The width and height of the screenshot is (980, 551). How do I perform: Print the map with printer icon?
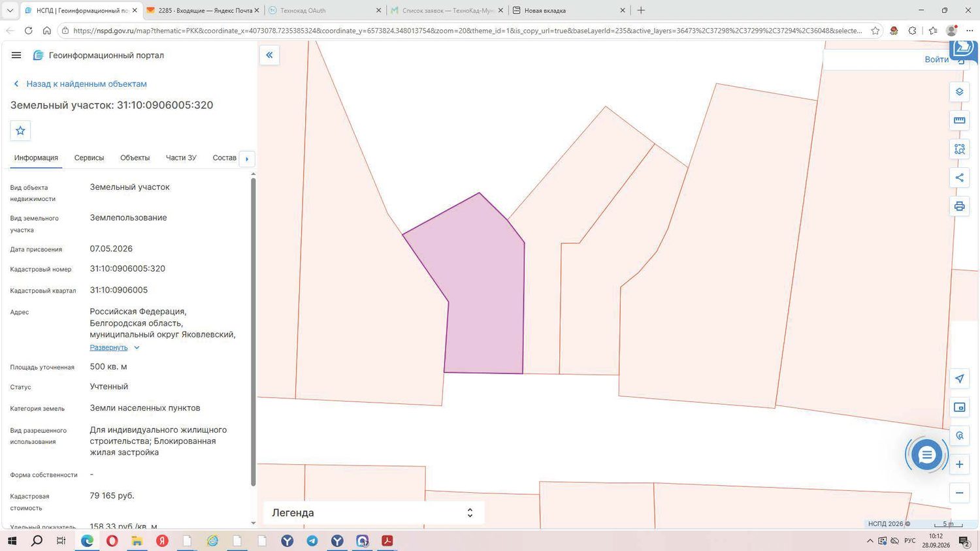(x=959, y=206)
